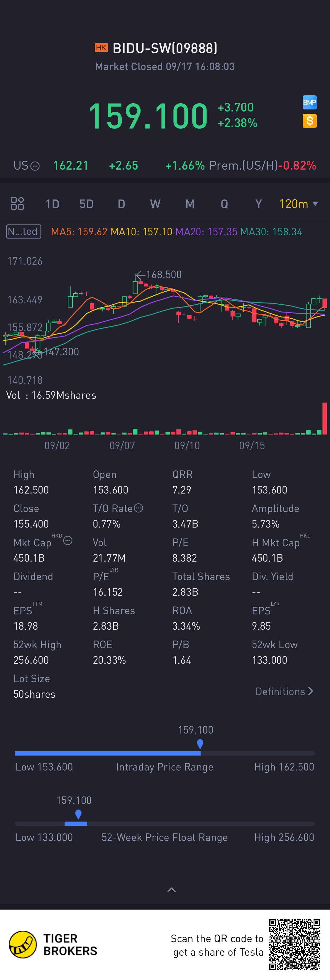Tap the Tiger Brokers logo
Viewport: 330px width, 980px height.
(23, 944)
